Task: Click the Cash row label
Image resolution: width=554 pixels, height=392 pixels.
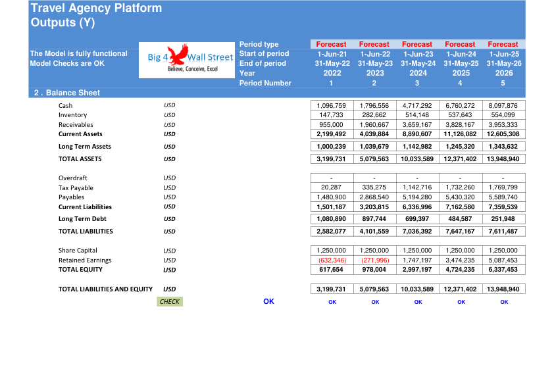Action: pos(65,106)
